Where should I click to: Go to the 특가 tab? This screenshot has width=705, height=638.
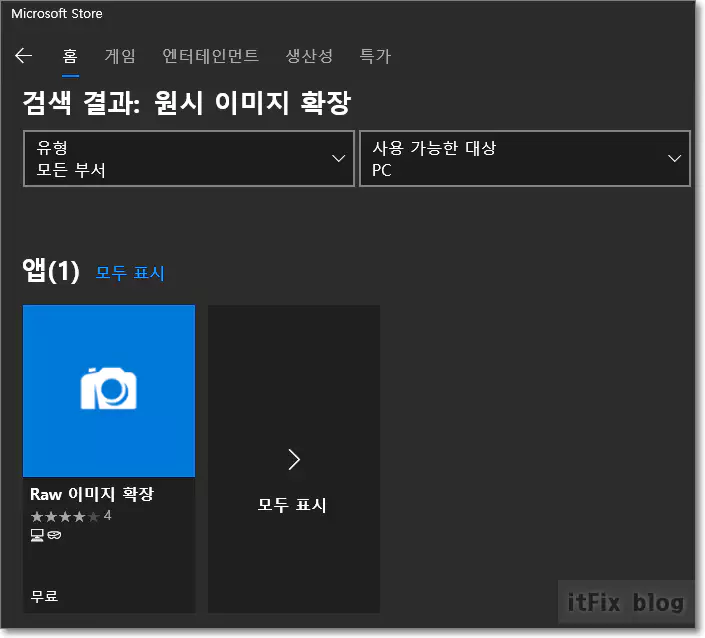(375, 56)
